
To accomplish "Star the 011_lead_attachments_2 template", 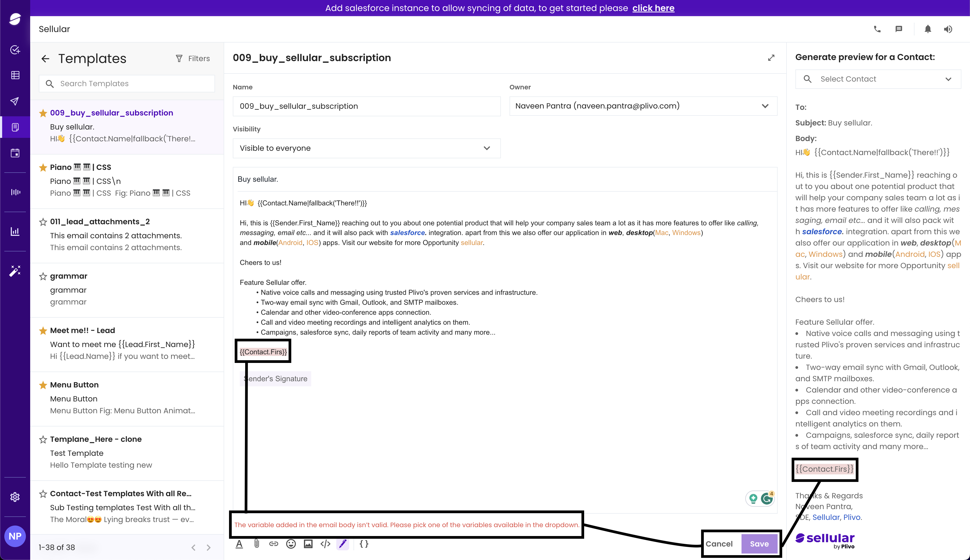I will [43, 222].
